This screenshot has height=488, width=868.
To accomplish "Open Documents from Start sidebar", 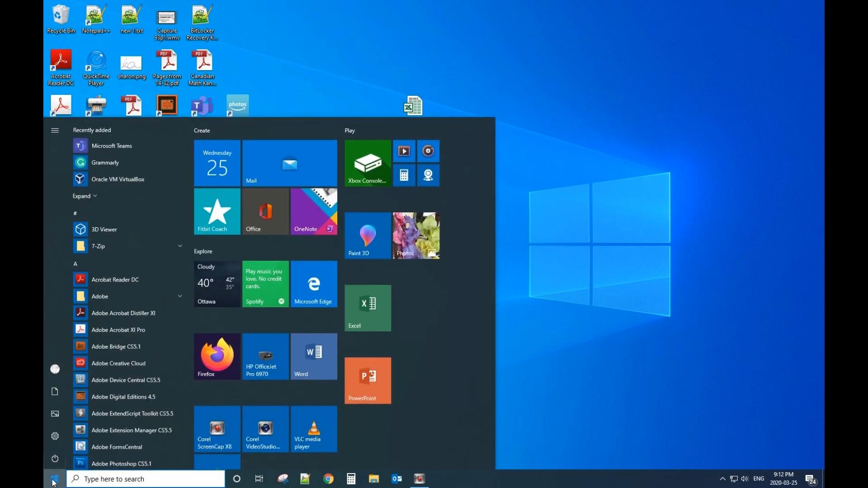I will coord(55,391).
